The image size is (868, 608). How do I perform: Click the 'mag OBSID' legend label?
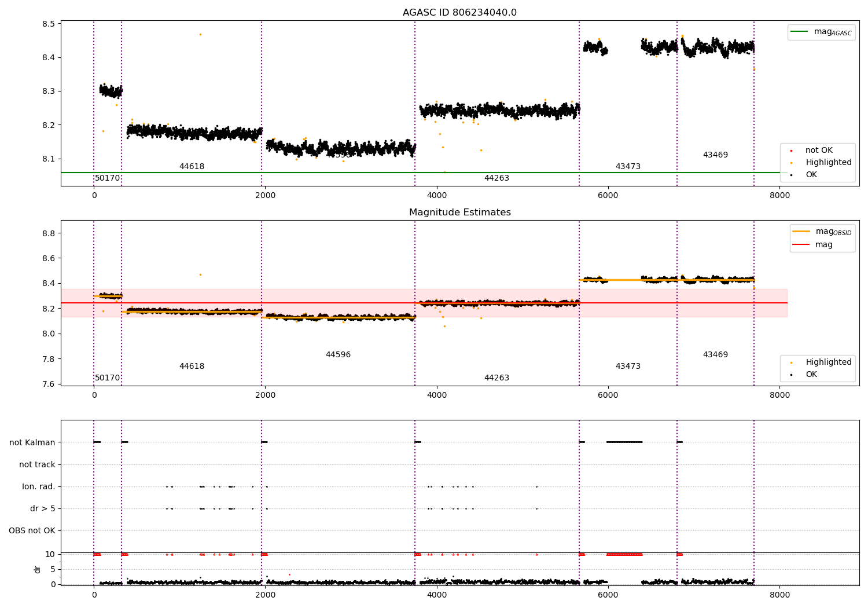(833, 232)
